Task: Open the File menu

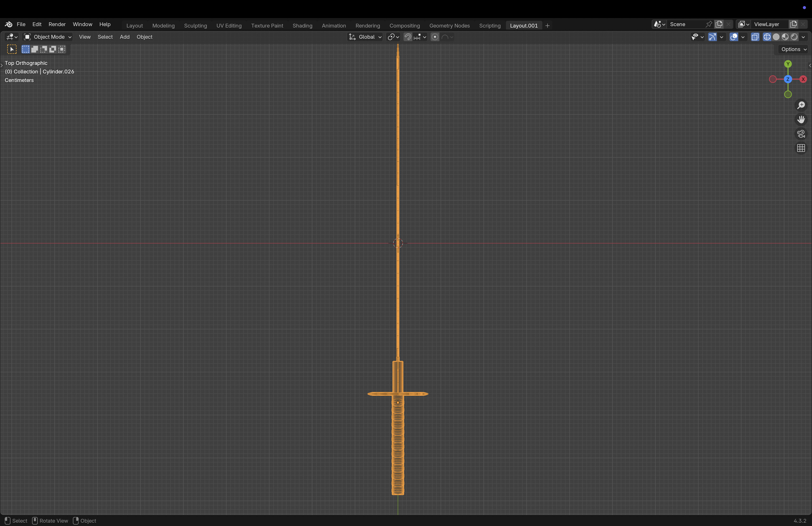Action: (x=21, y=24)
